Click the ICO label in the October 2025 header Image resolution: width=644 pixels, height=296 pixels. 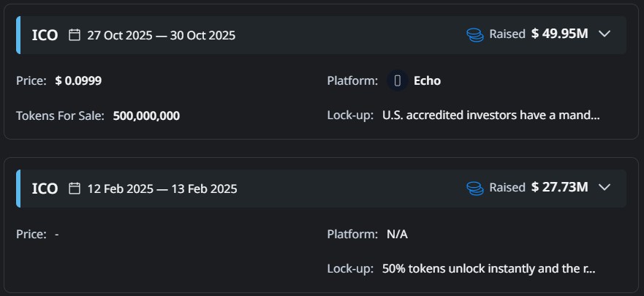click(45, 35)
